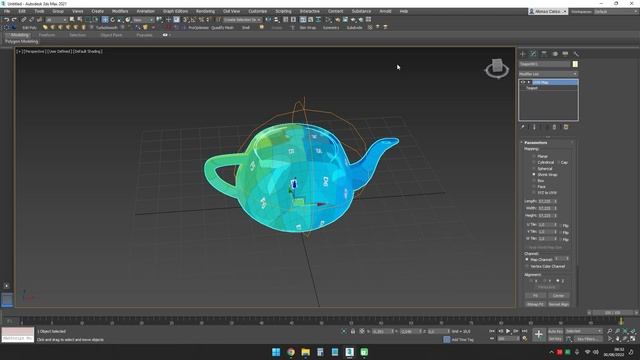Screen dimensions: 640x360
Task: Go to start of animation
Action: point(492,331)
